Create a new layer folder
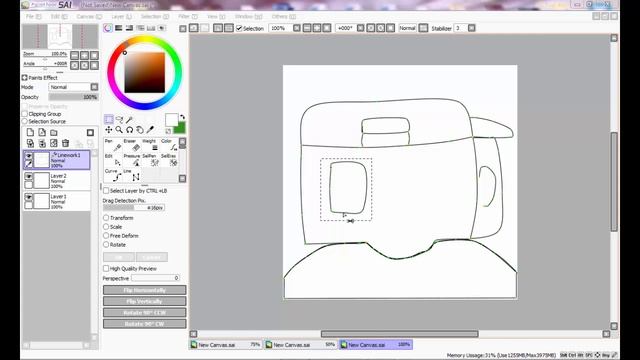Screen dimensions: 640x360 (54, 132)
